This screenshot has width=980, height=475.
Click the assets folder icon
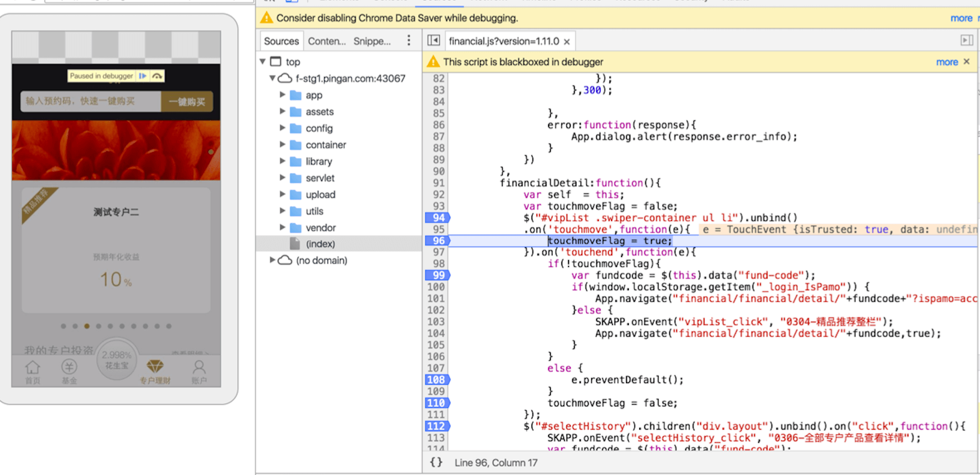pyautogui.click(x=295, y=111)
